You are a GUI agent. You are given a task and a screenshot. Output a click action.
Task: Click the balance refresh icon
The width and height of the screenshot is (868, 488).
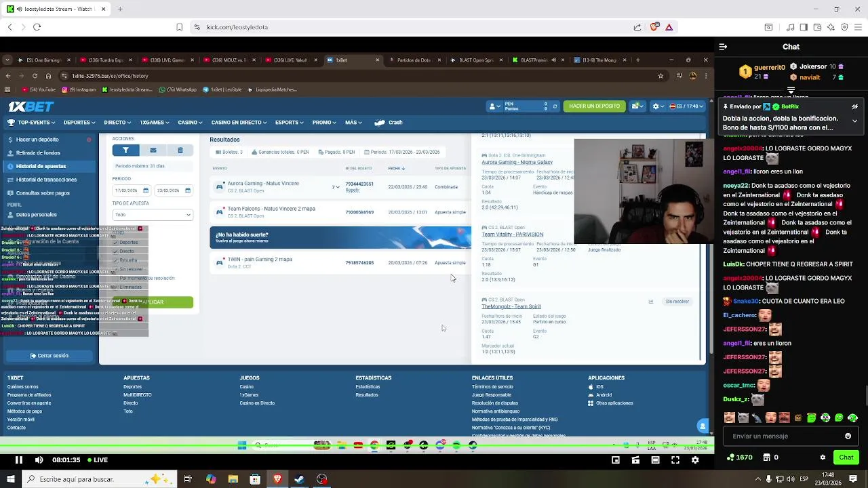coord(555,106)
